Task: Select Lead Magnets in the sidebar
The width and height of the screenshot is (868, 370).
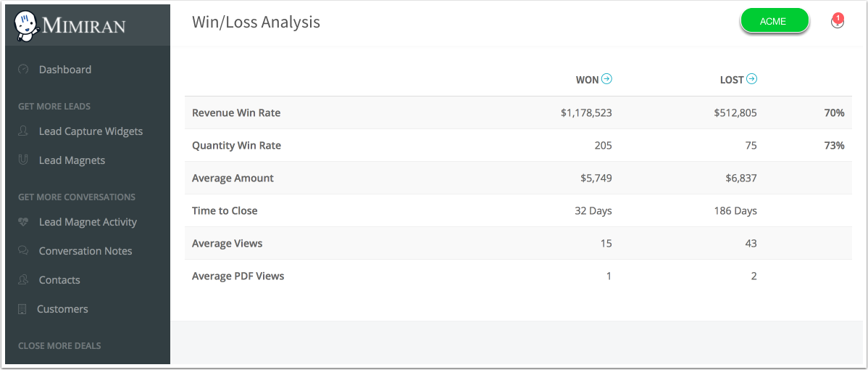Action: pyautogui.click(x=72, y=160)
